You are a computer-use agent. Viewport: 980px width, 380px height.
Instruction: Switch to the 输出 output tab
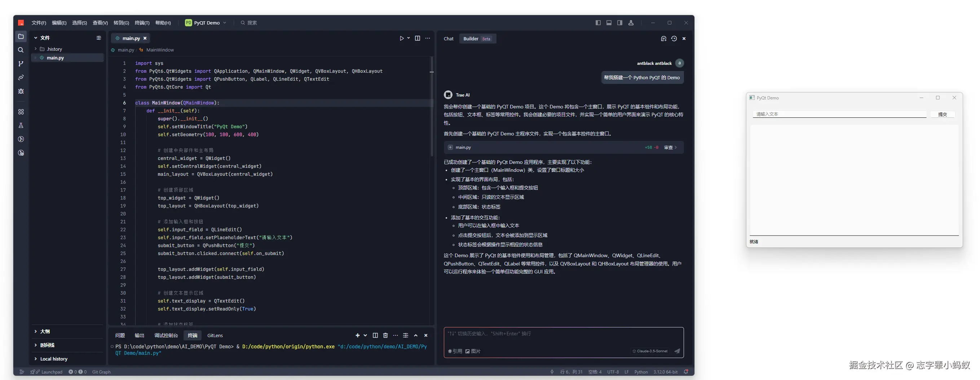[140, 336]
